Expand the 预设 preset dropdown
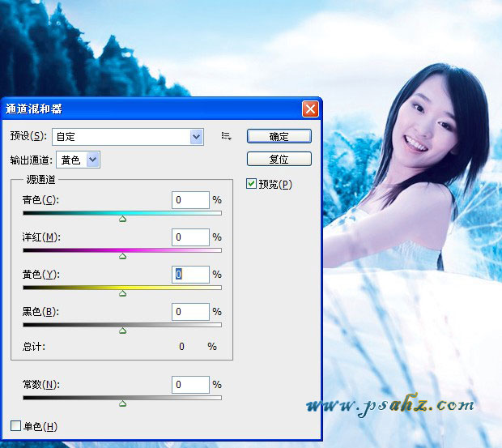Viewport: 502px width, 448px height. [x=196, y=137]
